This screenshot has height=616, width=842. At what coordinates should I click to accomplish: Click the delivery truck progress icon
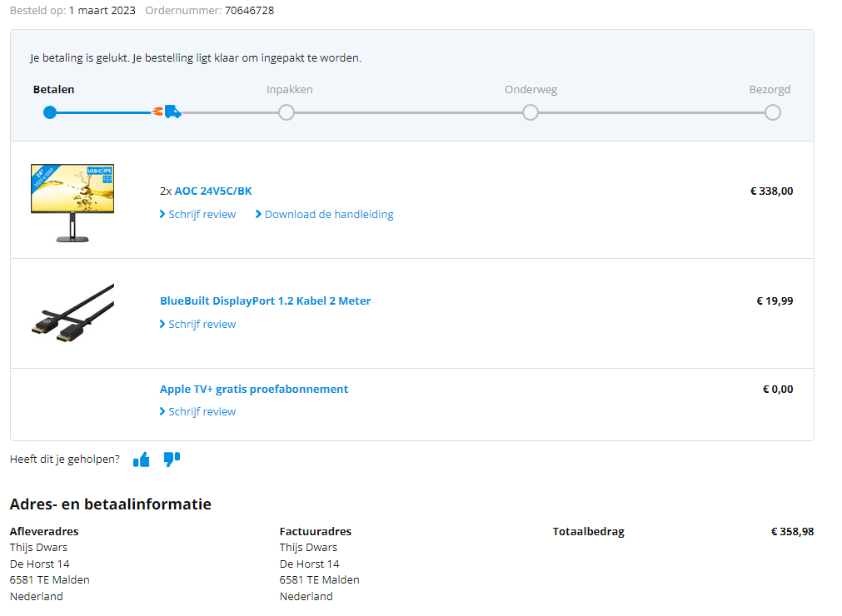pyautogui.click(x=169, y=112)
